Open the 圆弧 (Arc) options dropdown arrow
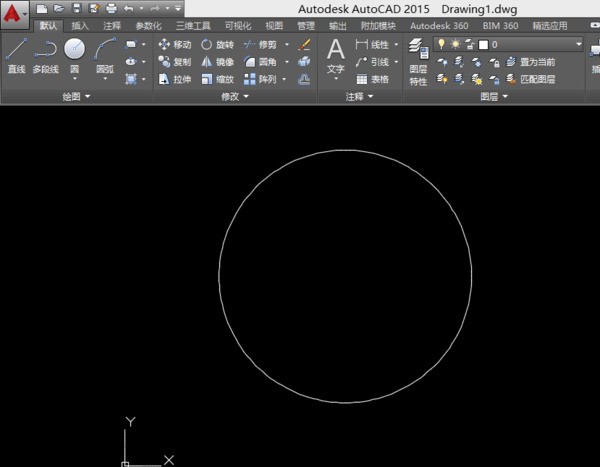600x467 pixels. [x=105, y=78]
